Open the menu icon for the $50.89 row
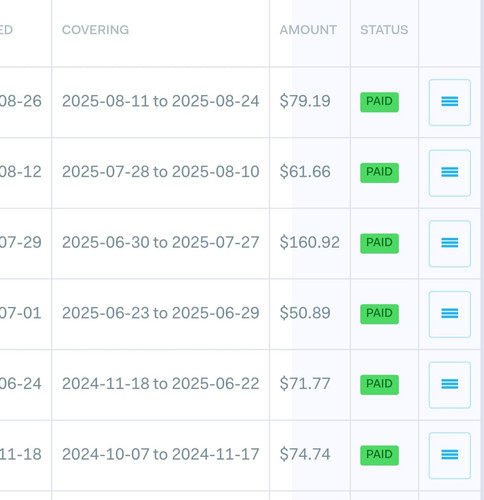This screenshot has width=484, height=500. click(x=450, y=314)
